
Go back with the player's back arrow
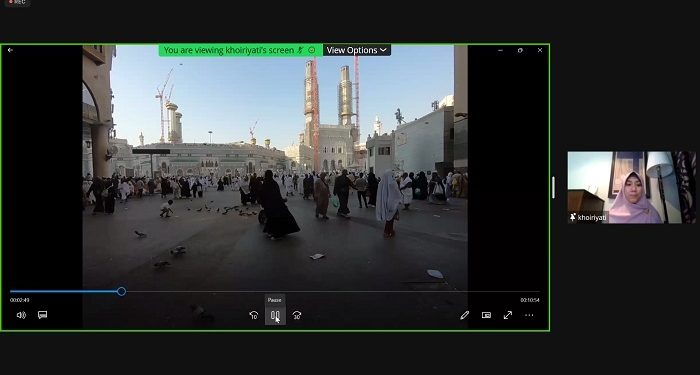tap(10, 50)
